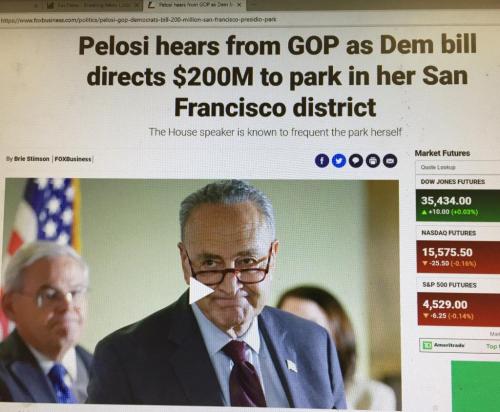Viewport: 500px width, 412px height.
Task: Open FOXBusiness byline link
Action: (73, 159)
